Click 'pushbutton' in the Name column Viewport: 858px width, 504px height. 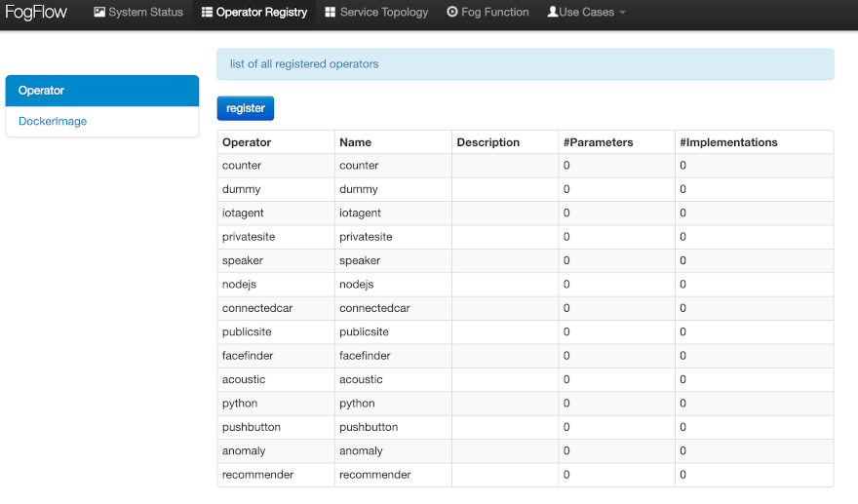point(369,427)
